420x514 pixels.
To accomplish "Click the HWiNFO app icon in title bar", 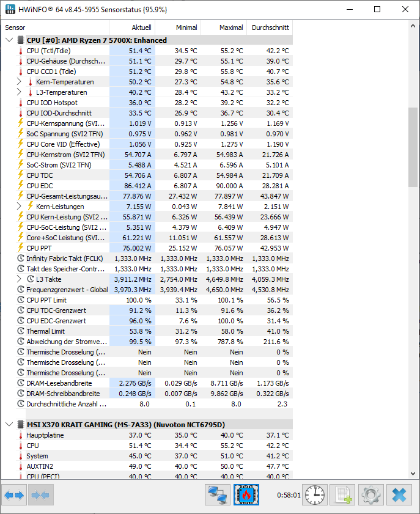I will (x=10, y=9).
